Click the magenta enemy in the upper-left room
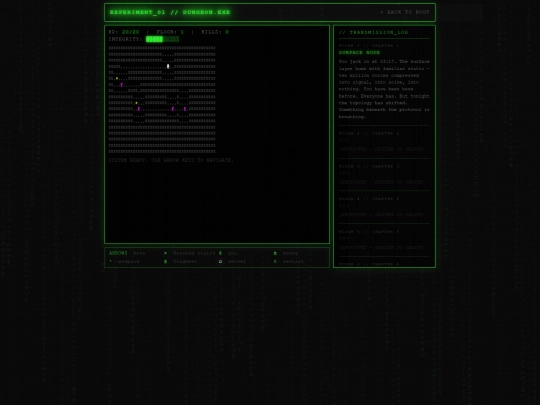 [x=122, y=85]
